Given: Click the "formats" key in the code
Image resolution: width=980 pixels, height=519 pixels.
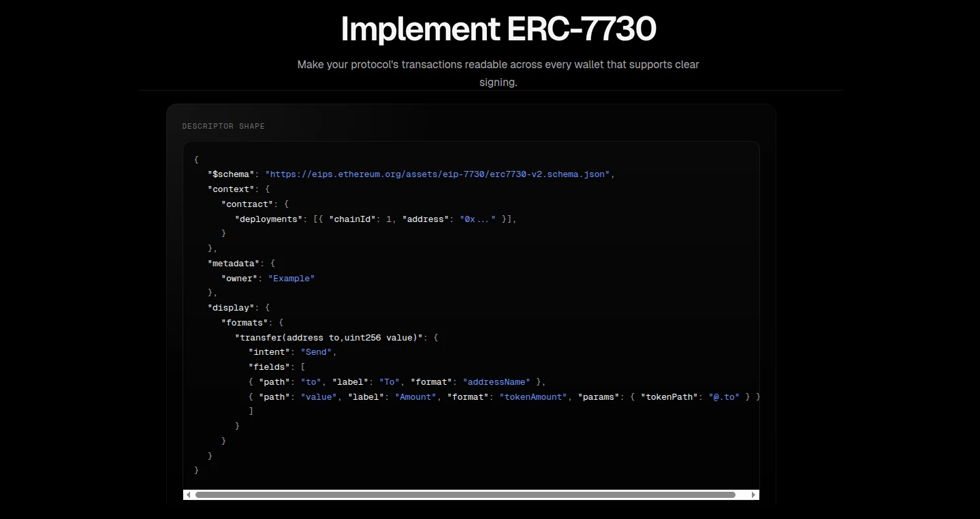Looking at the screenshot, I should tap(244, 323).
